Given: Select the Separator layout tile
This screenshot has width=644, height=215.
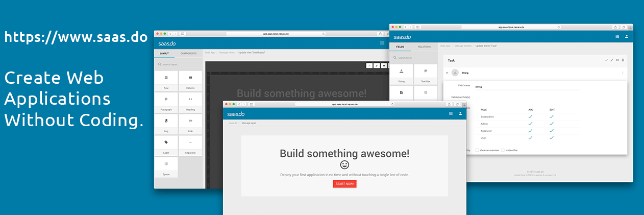Looking at the screenshot, I should pyautogui.click(x=190, y=146).
